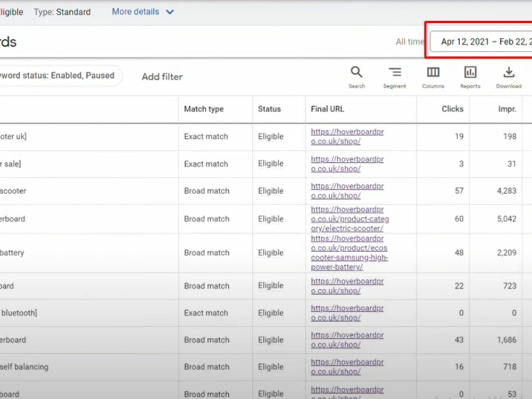Screen dimensions: 532x399
Task: Select the battery Broad match keyword
Action: (x=12, y=253)
